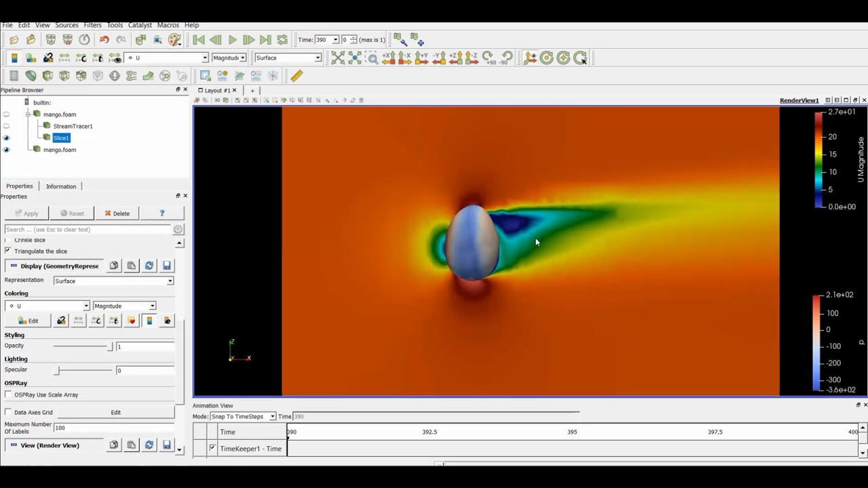Toggle animation loop icon
Viewport: 868px width, 488px height.
click(x=283, y=40)
